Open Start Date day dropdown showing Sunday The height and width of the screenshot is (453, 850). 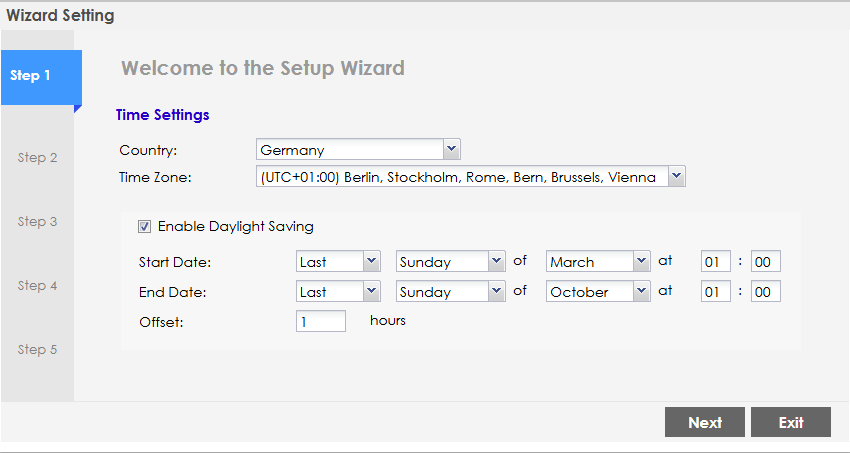(x=450, y=262)
